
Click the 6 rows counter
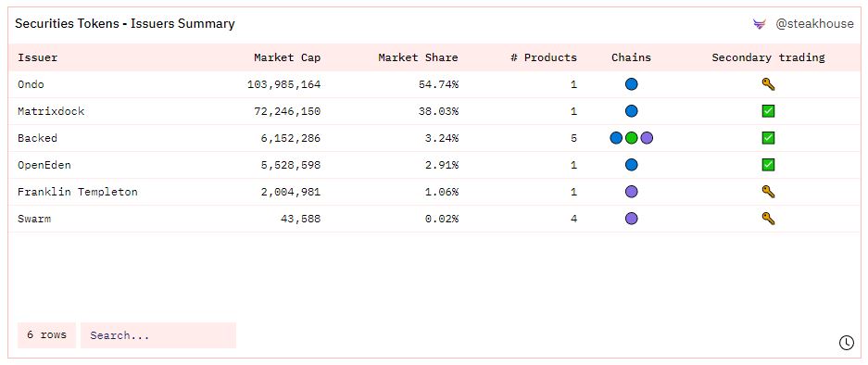click(46, 335)
